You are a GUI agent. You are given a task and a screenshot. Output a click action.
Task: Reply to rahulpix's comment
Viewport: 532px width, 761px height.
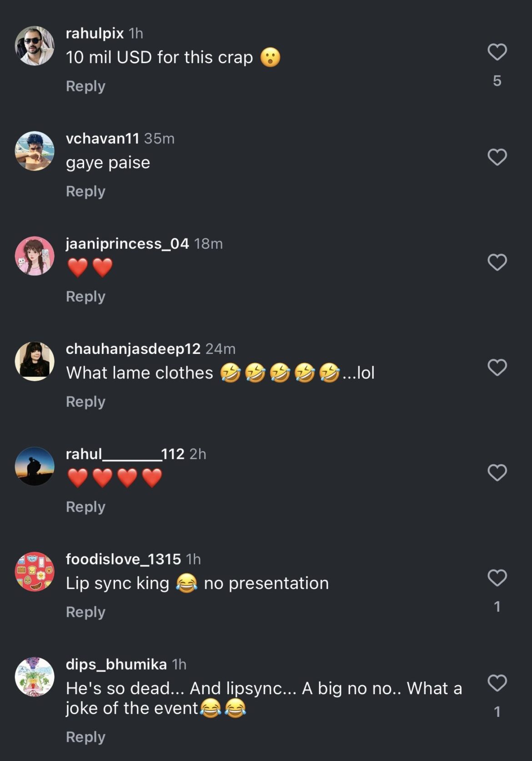coord(85,86)
